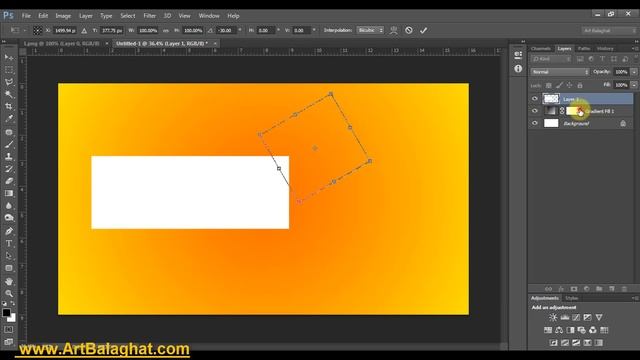Select the History Brush tool

(9, 169)
